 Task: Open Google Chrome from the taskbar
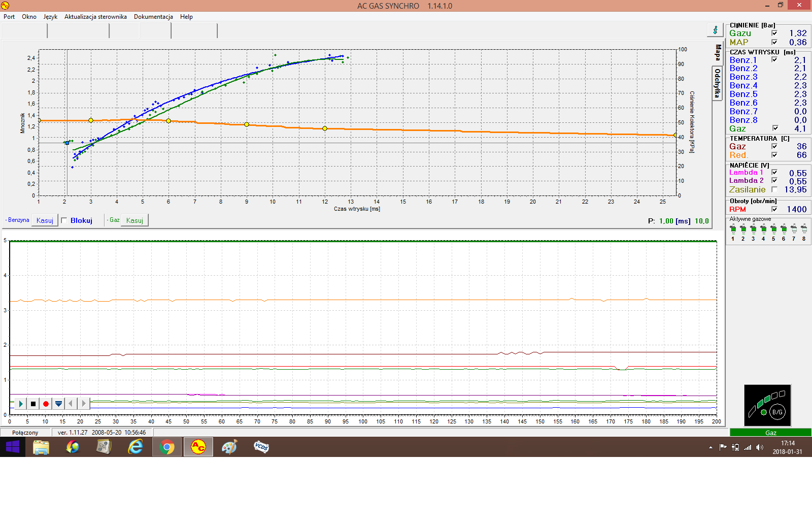[x=166, y=447]
